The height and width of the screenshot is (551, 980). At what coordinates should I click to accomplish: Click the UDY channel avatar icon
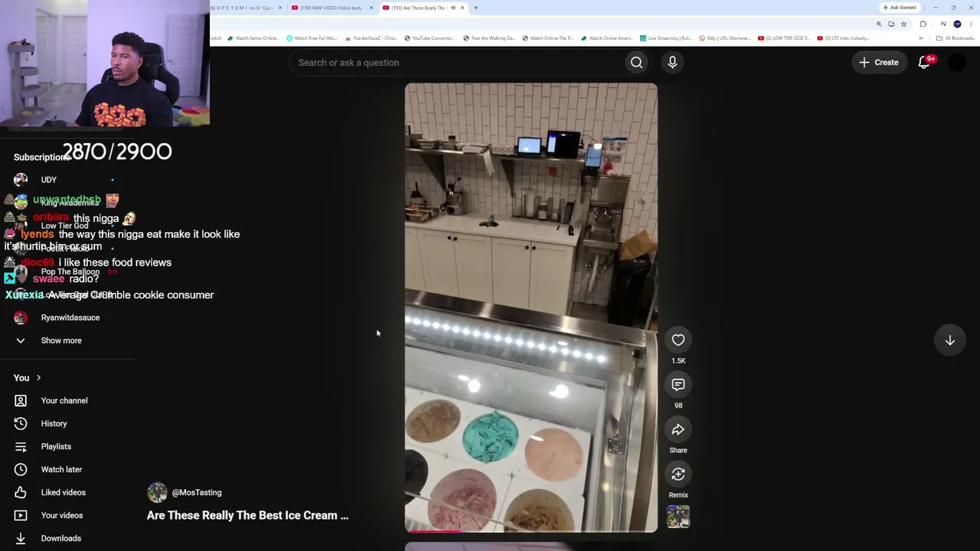[21, 180]
